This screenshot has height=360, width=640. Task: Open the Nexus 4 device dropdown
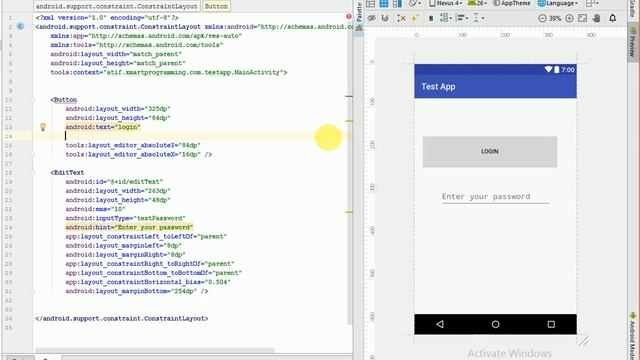446,3
